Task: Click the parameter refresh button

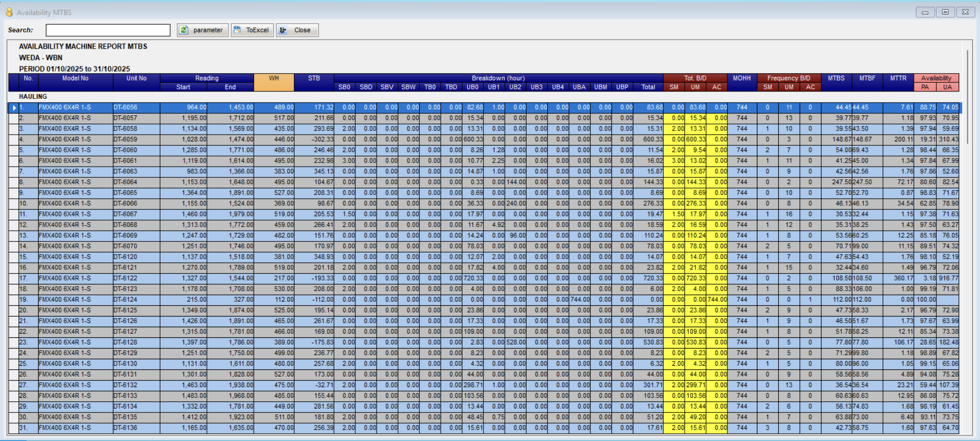Action: [x=203, y=30]
